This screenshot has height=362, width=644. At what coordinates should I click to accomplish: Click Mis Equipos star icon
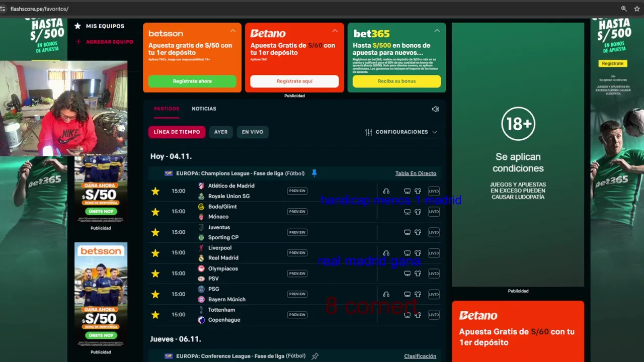click(77, 26)
